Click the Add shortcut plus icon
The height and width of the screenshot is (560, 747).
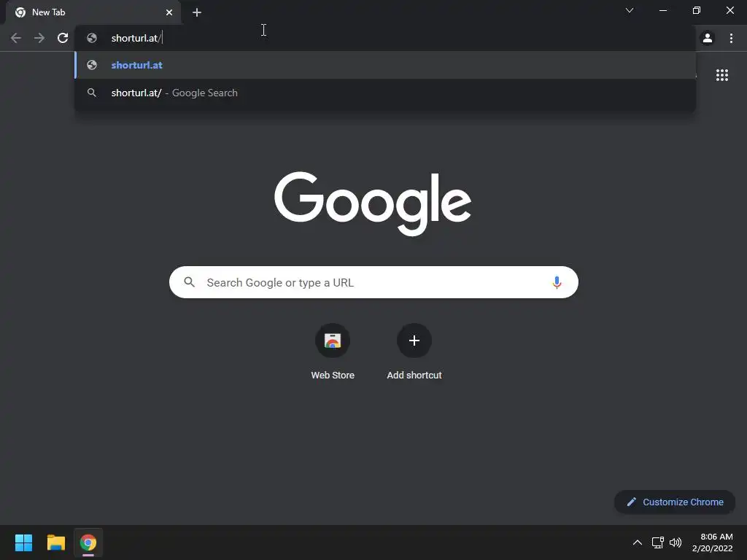click(x=414, y=341)
